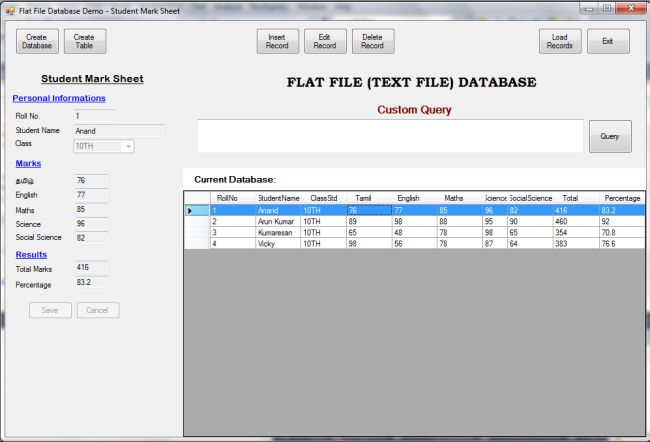Focus the Custom Query text box

coord(390,136)
